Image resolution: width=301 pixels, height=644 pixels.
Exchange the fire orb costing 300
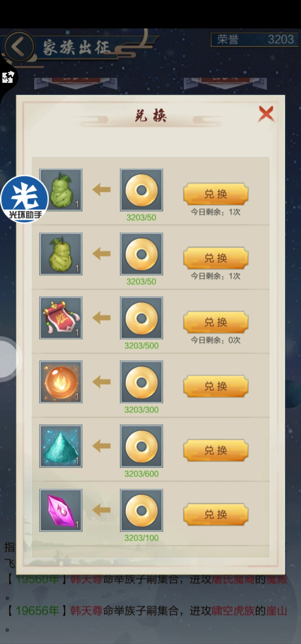(x=216, y=386)
